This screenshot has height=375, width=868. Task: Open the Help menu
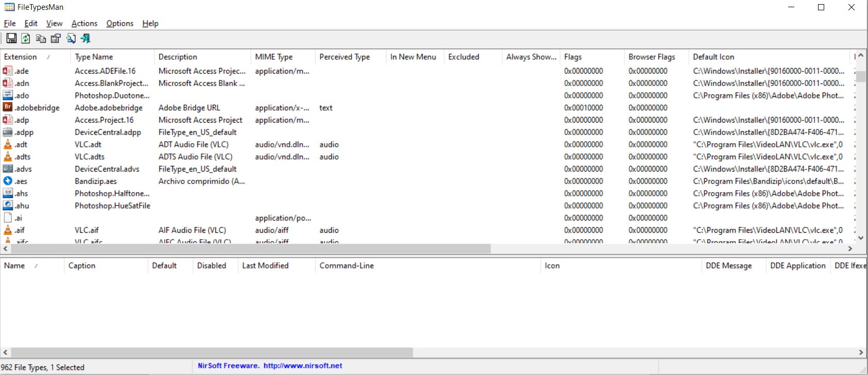tap(150, 23)
